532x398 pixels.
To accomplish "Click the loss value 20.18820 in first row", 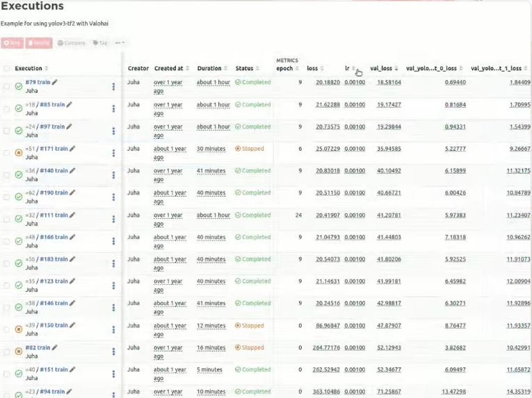I will tap(328, 83).
